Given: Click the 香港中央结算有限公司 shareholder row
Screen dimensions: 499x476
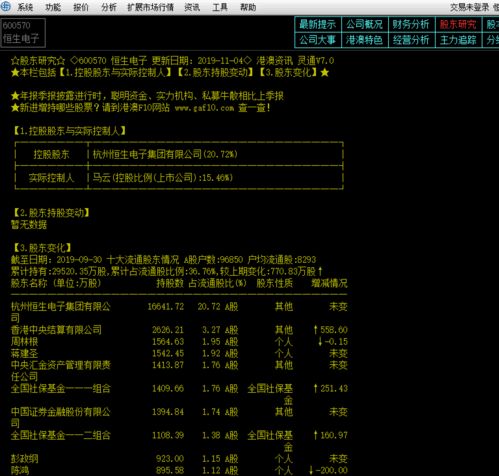Looking at the screenshot, I should [x=179, y=330].
